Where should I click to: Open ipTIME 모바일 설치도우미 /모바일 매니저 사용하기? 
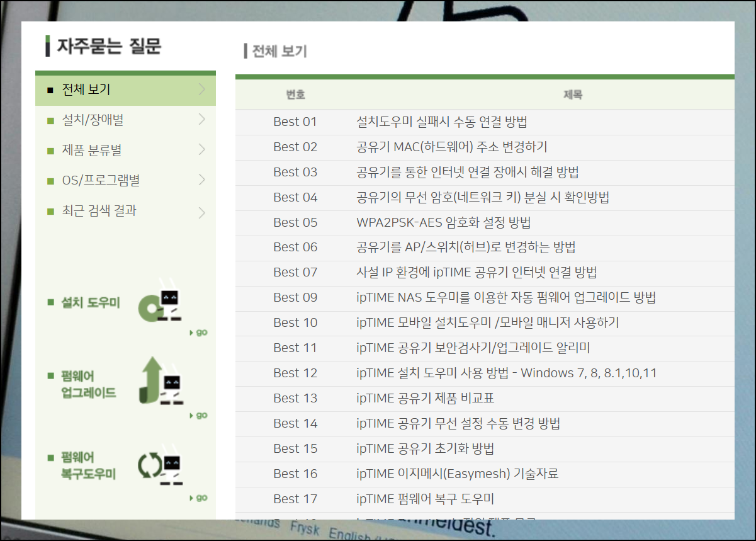(x=488, y=322)
